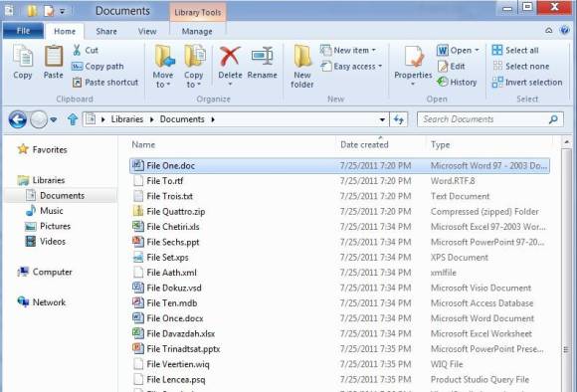The height and width of the screenshot is (392, 577).
Task: Open the Manage tab
Action: tap(197, 31)
